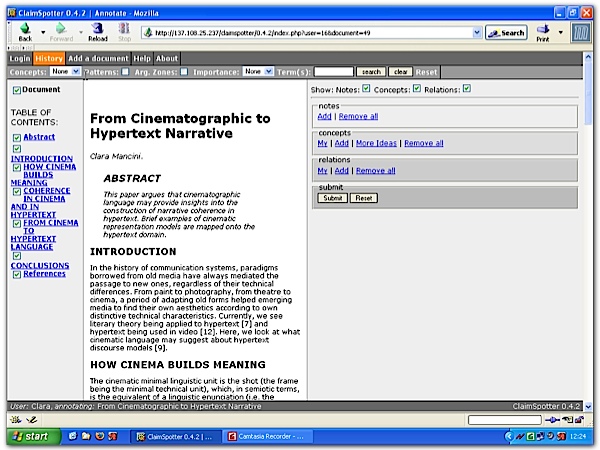Open the URL bar history dropdown arrow
The width and height of the screenshot is (600, 450).
(x=477, y=33)
